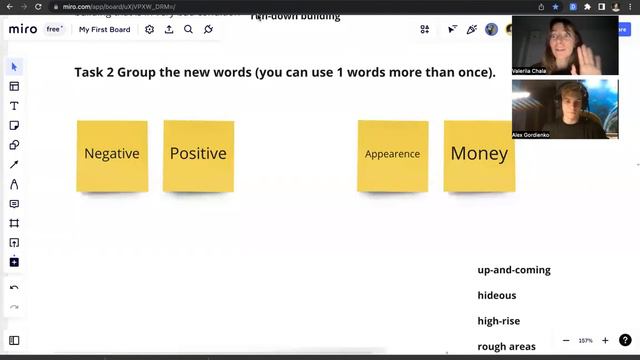The image size is (640, 360).
Task: Select the Pen drawing tool
Action: [x=14, y=184]
